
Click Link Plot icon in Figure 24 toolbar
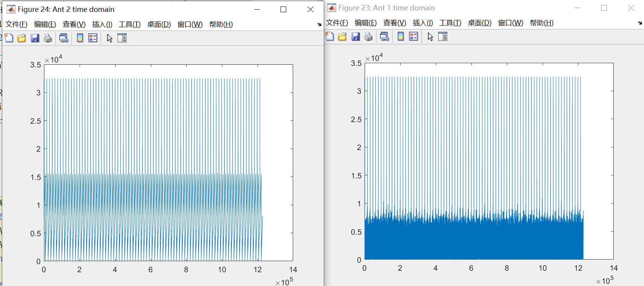tap(64, 38)
